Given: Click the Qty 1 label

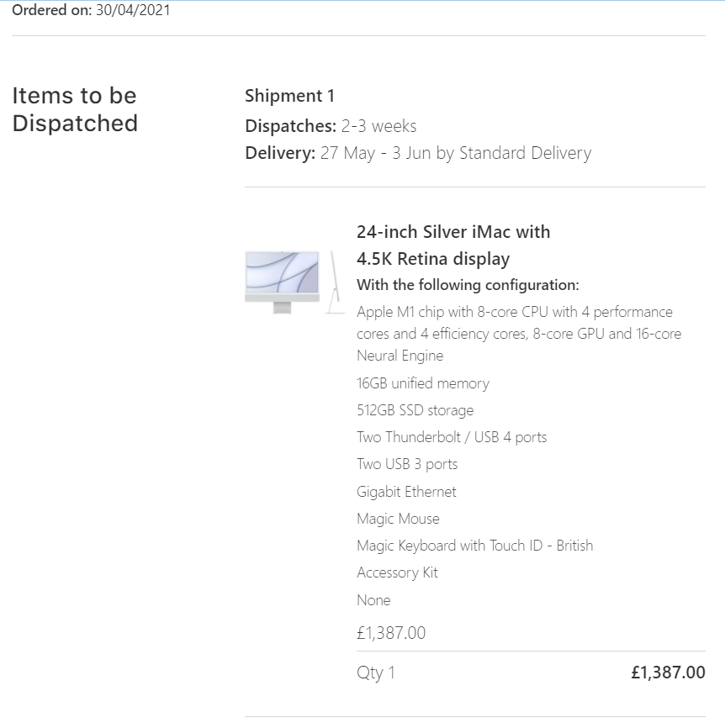Looking at the screenshot, I should click(x=375, y=673).
